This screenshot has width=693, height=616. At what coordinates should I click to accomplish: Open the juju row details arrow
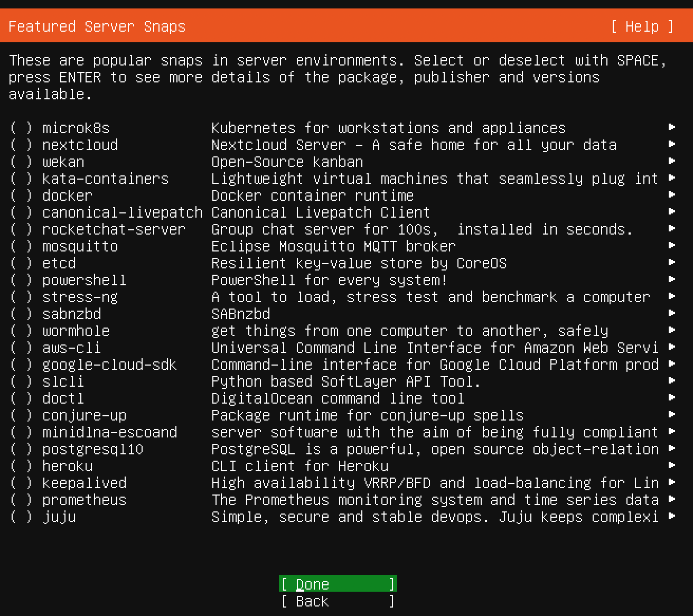click(672, 516)
